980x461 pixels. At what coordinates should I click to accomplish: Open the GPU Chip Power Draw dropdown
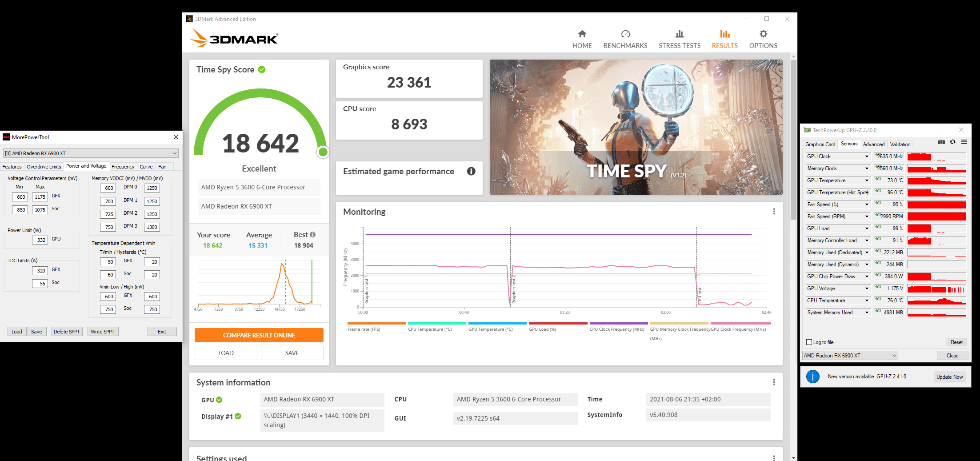click(x=866, y=277)
